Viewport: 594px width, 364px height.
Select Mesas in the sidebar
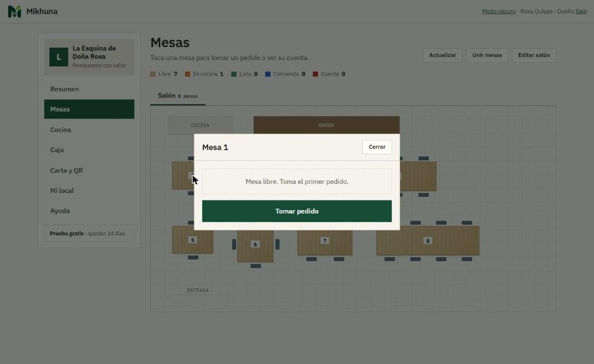(89, 109)
